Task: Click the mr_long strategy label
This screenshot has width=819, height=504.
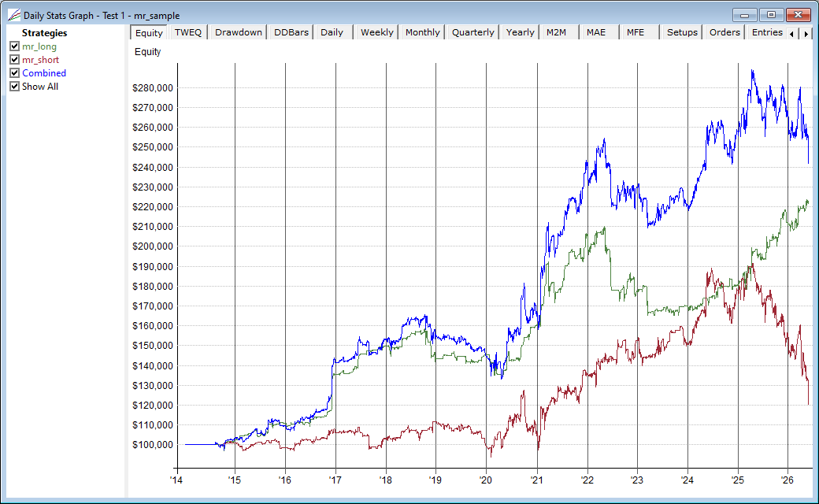Action: [x=39, y=46]
